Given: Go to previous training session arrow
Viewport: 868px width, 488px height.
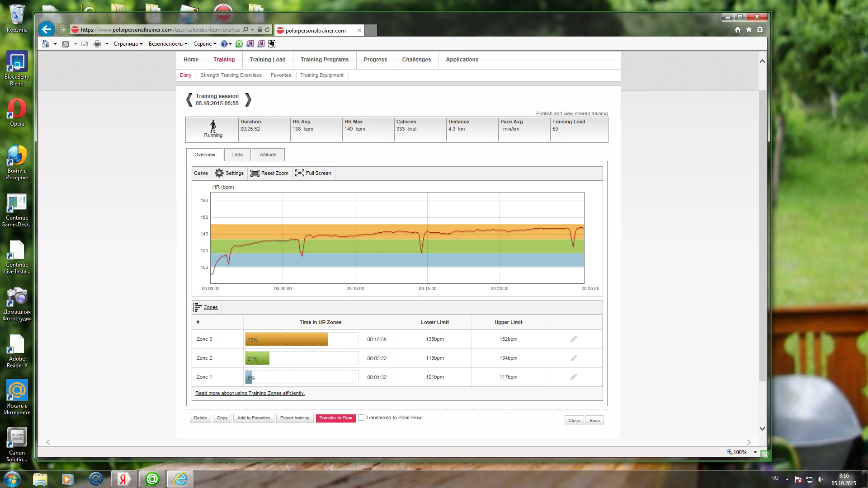Looking at the screenshot, I should pyautogui.click(x=189, y=100).
